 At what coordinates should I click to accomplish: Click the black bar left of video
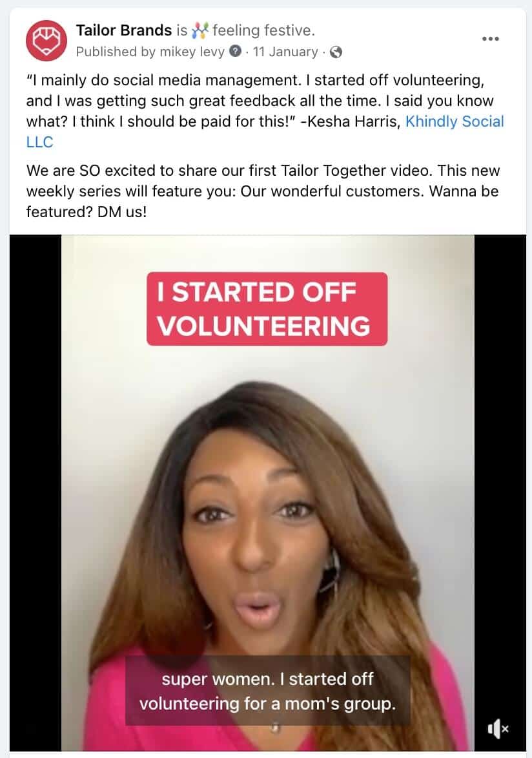coord(36,492)
